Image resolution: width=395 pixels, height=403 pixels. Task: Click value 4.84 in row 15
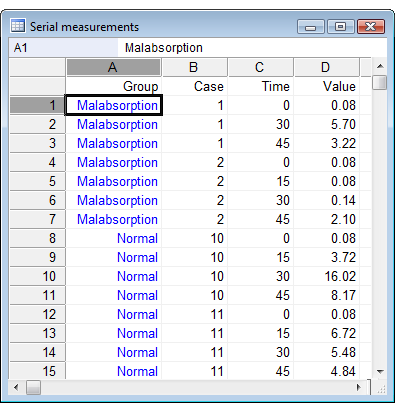(326, 371)
